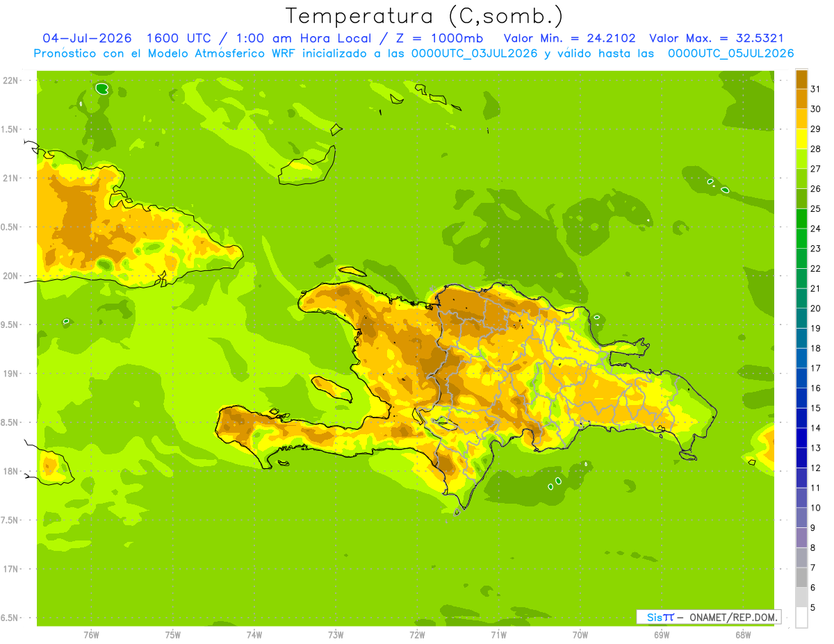Image resolution: width=834 pixels, height=644 pixels.
Task: Click the legend value 30
Action: pyautogui.click(x=815, y=108)
